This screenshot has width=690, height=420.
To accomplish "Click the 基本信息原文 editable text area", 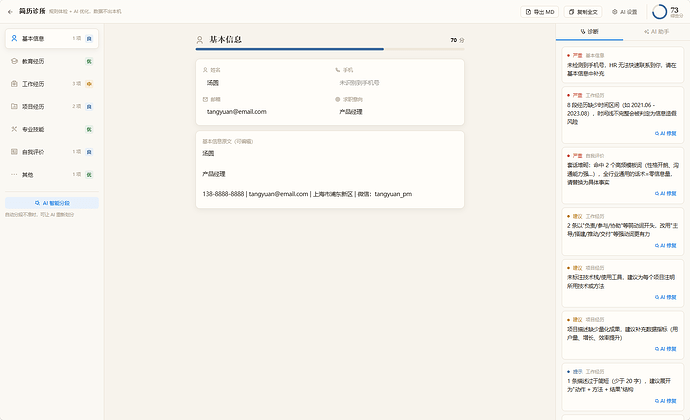I will [330, 174].
